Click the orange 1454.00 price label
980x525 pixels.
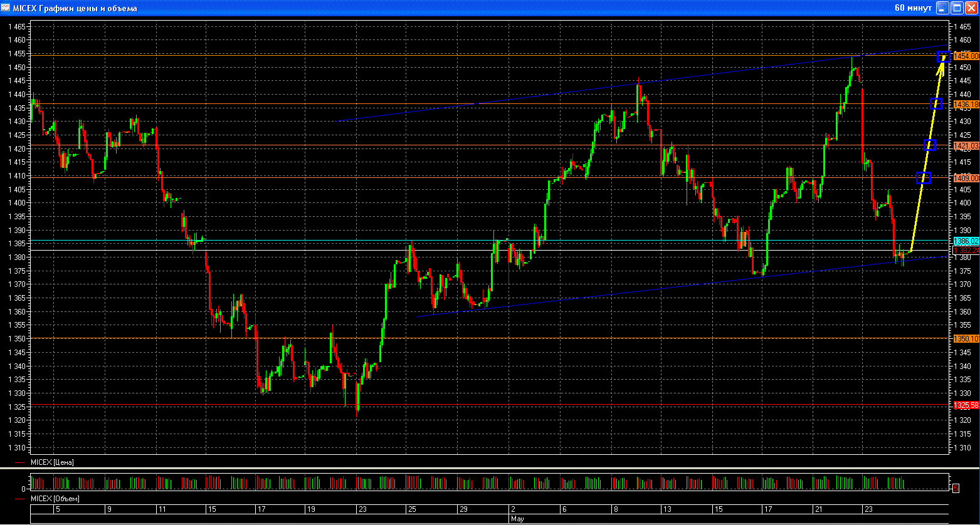(x=966, y=56)
